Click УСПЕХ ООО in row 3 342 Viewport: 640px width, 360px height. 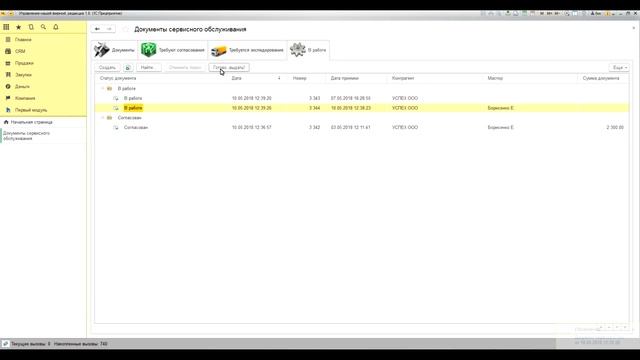(x=405, y=127)
